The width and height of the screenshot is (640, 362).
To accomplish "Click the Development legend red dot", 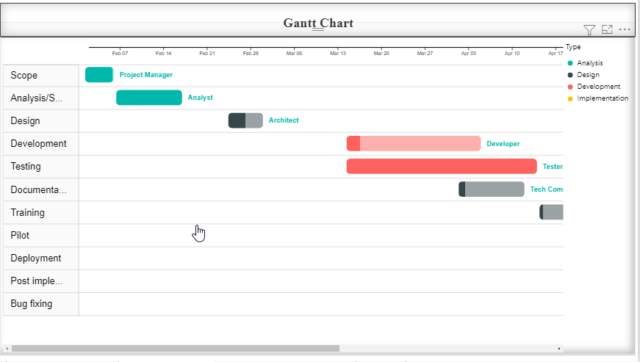I will click(x=570, y=87).
